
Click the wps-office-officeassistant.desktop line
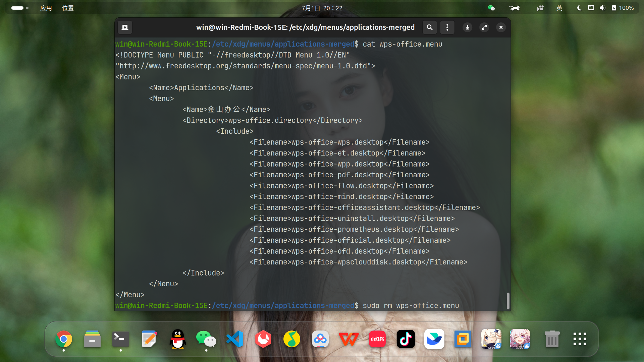365,207
